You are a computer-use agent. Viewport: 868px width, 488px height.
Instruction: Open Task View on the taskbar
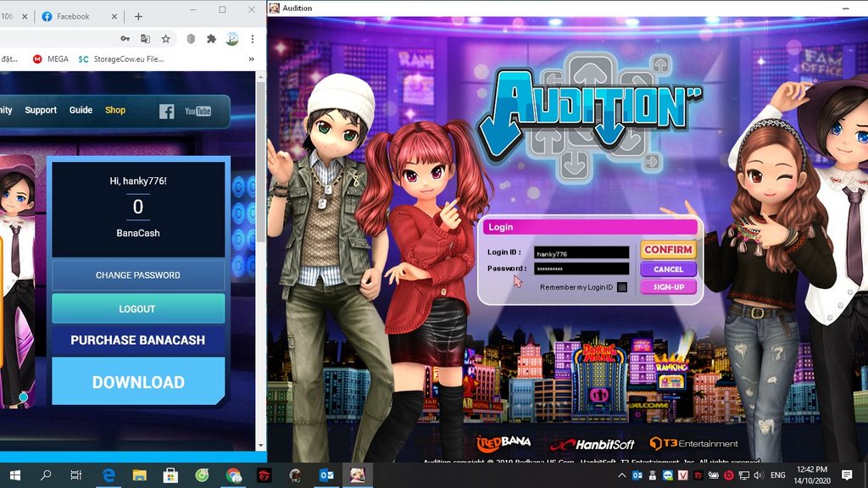pos(75,474)
